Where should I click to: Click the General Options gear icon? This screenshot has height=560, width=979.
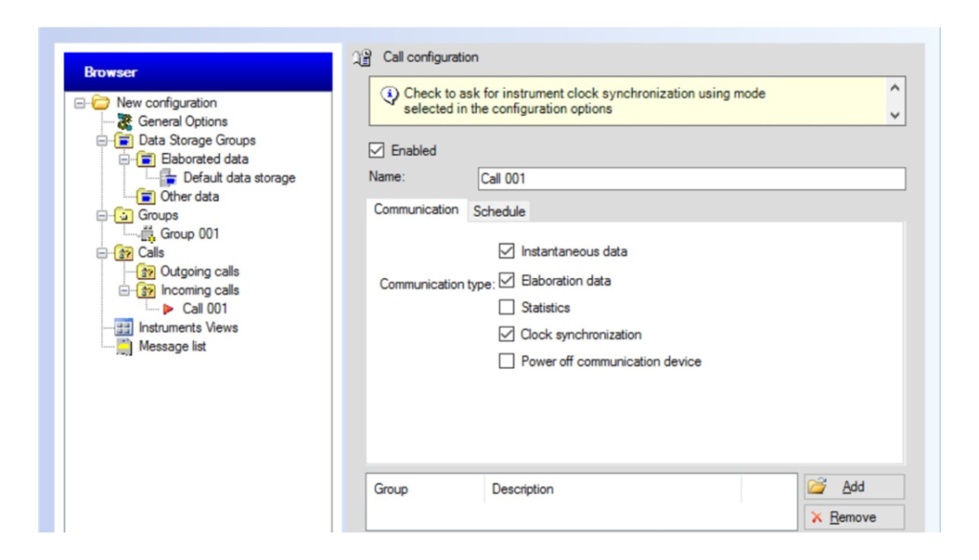click(x=124, y=121)
